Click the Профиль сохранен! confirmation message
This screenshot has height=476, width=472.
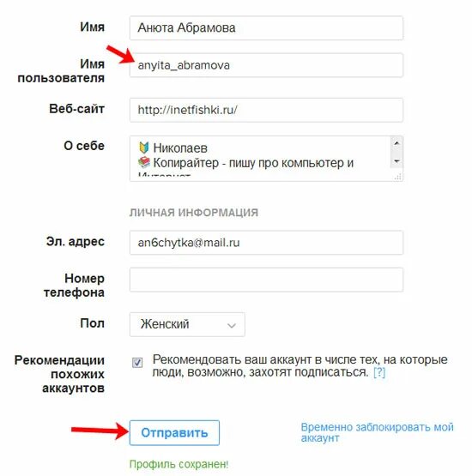(x=179, y=464)
